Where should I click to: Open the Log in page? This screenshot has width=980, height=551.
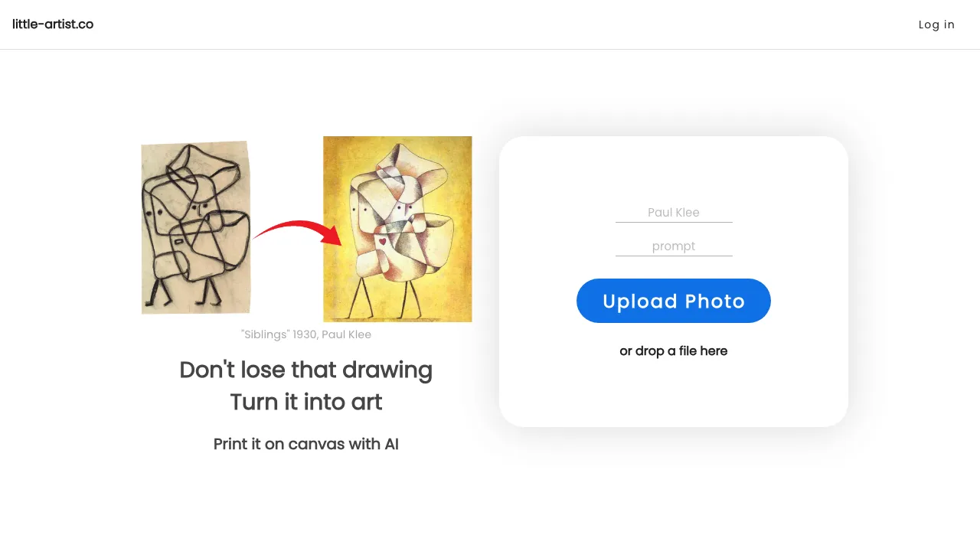[936, 24]
